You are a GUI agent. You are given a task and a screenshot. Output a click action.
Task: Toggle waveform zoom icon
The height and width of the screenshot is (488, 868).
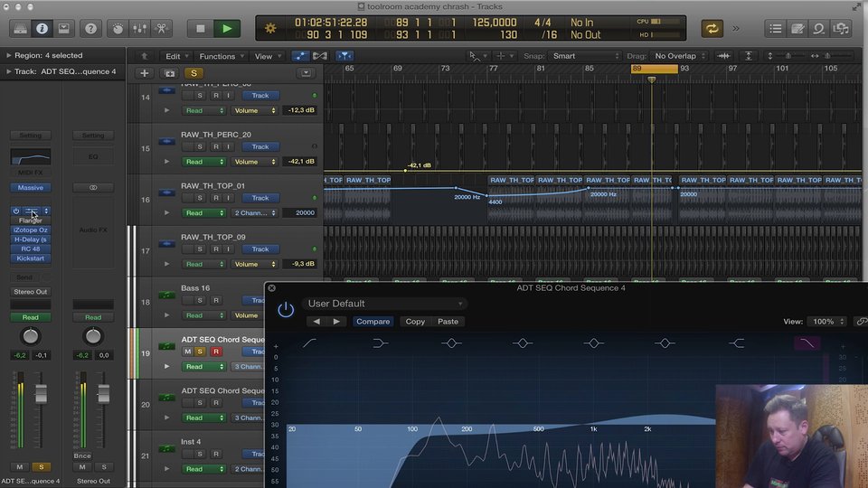pos(723,56)
